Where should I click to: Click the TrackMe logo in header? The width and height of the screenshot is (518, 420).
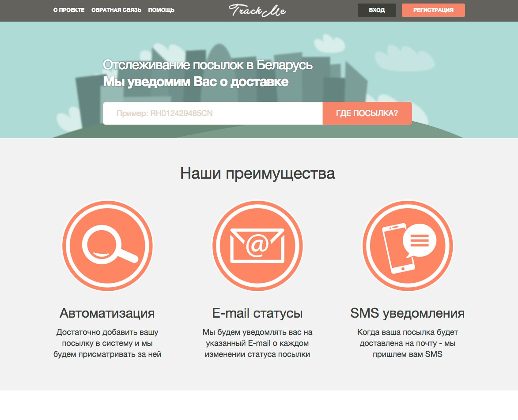[x=257, y=10]
